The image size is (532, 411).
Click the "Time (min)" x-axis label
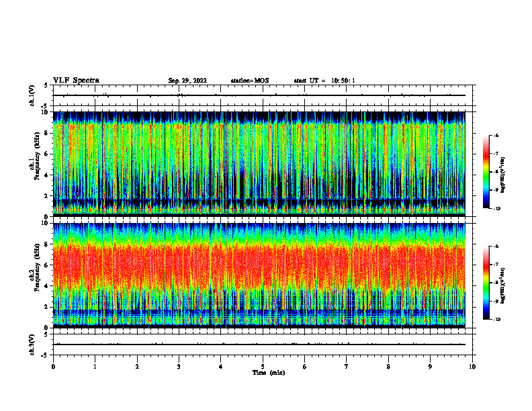tap(269, 373)
